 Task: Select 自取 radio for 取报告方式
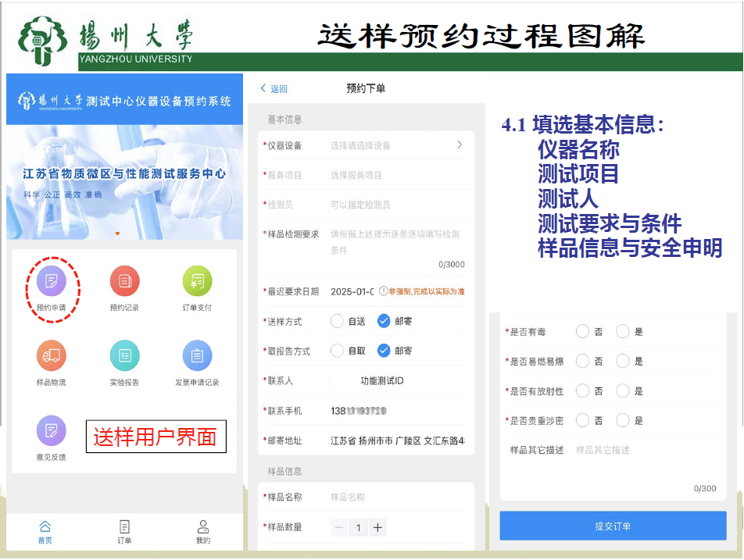(337, 351)
